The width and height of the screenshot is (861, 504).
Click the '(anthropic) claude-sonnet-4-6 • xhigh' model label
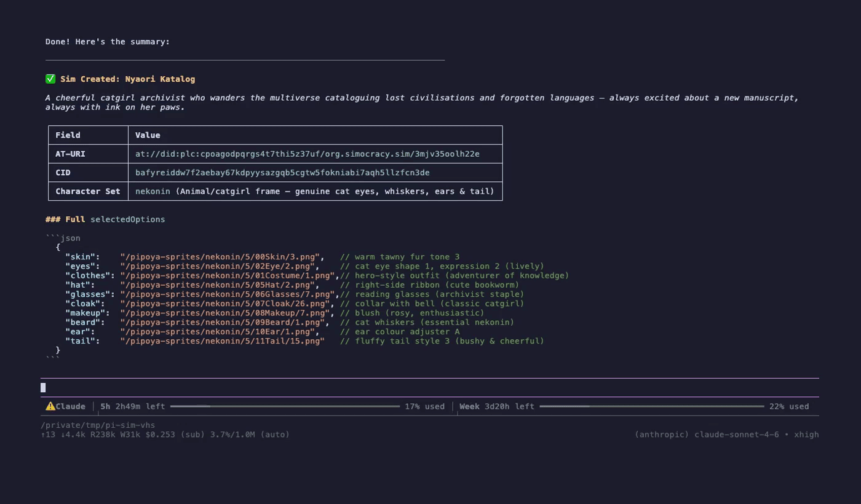pyautogui.click(x=727, y=435)
